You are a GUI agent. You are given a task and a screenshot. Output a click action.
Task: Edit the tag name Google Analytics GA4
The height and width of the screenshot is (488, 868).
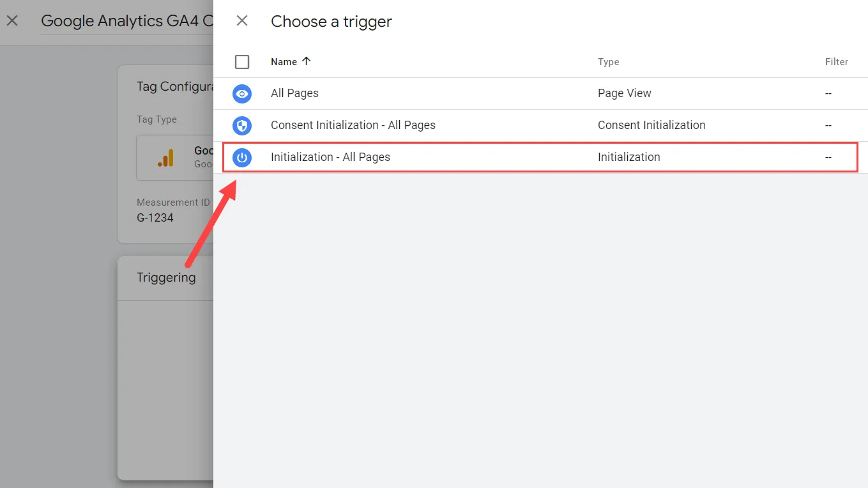click(127, 21)
